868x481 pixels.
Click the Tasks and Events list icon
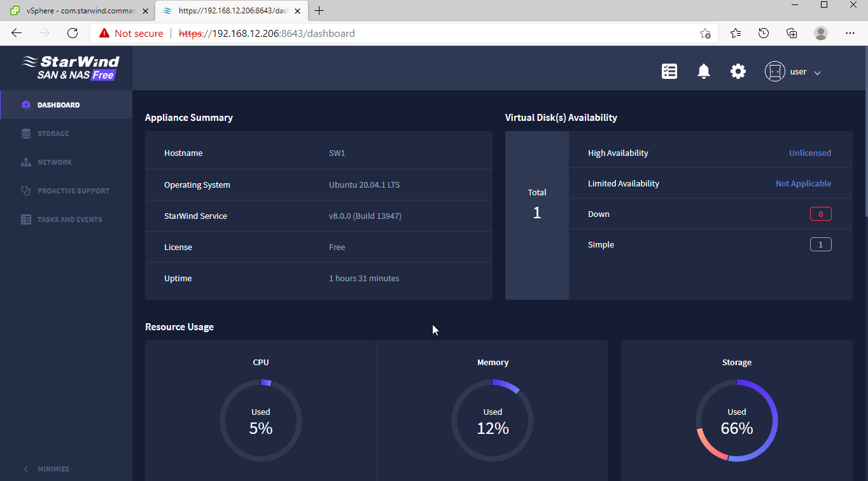26,220
